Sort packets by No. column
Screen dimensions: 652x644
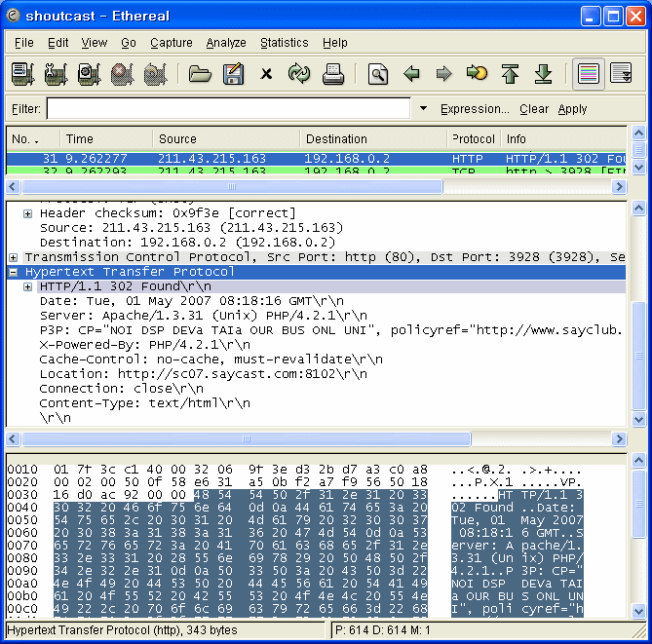[33, 139]
